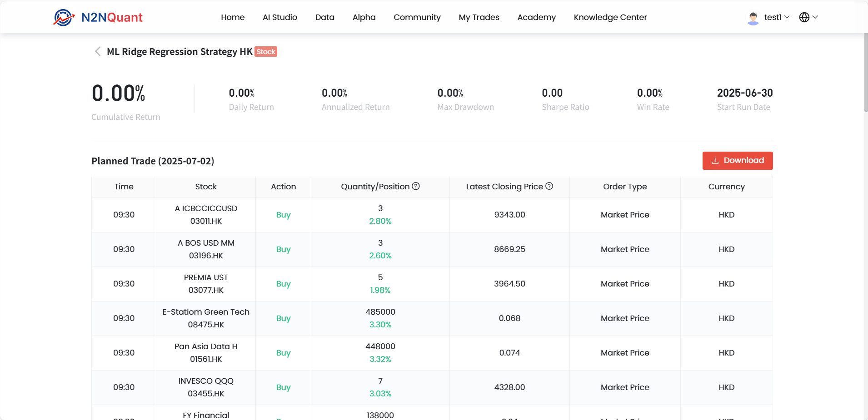The image size is (868, 420).
Task: Select stock A ICBCCICCUSD 03011.HK
Action: click(206, 215)
